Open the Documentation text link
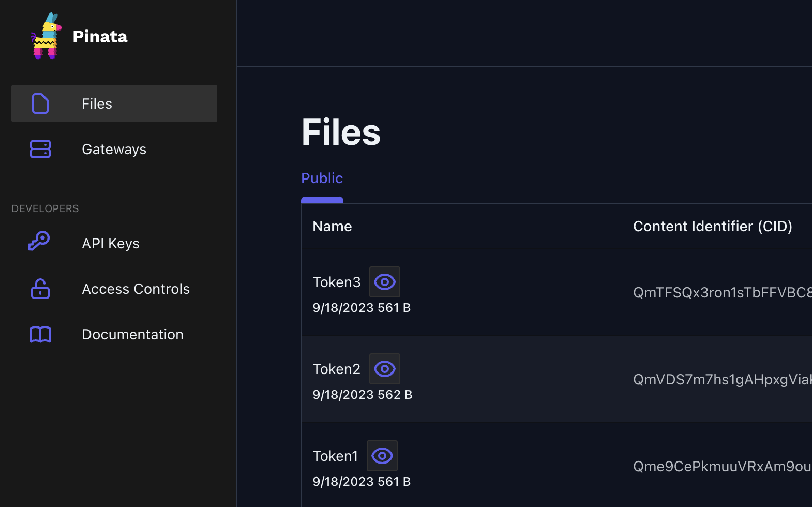812x507 pixels. 132,334
